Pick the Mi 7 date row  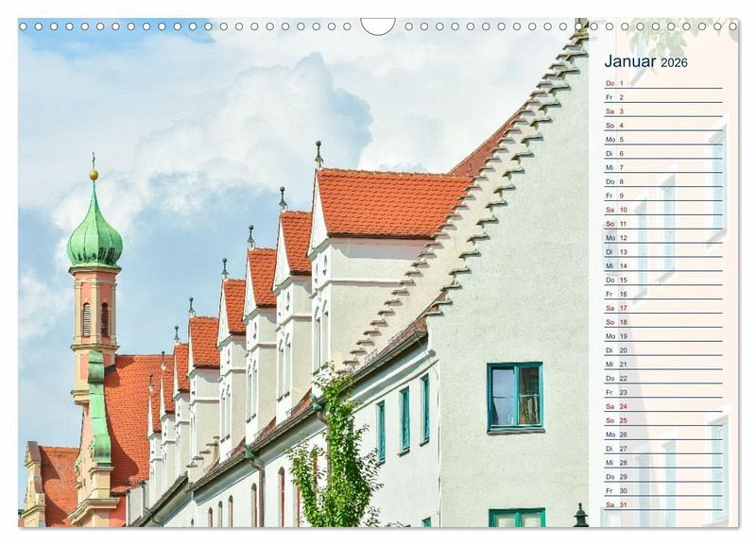click(x=662, y=167)
